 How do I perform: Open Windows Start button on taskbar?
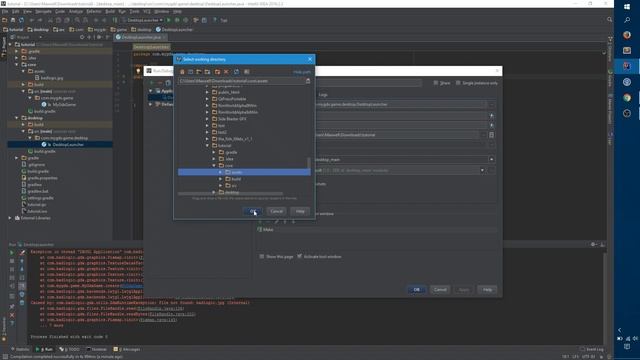pyautogui.click(x=627, y=6)
